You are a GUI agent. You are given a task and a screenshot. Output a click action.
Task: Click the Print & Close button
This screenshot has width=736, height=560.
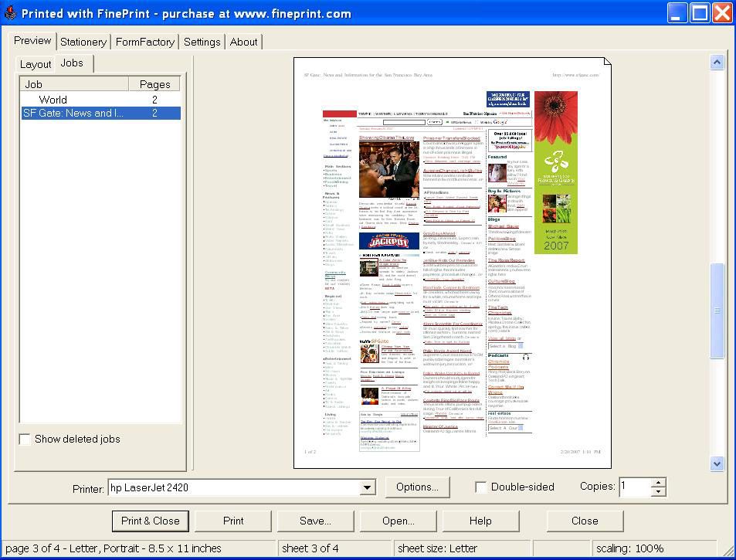tap(151, 521)
